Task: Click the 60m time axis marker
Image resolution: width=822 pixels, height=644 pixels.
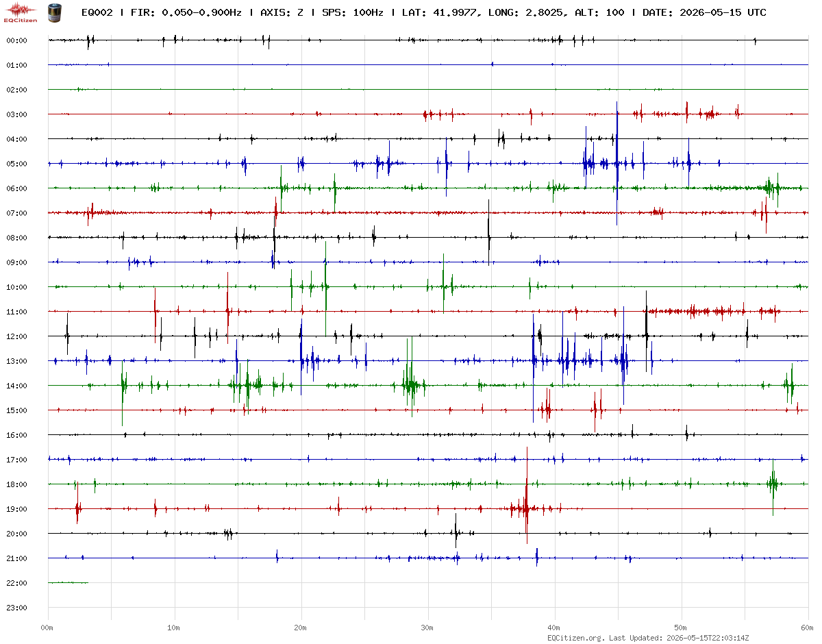Action: (808, 628)
